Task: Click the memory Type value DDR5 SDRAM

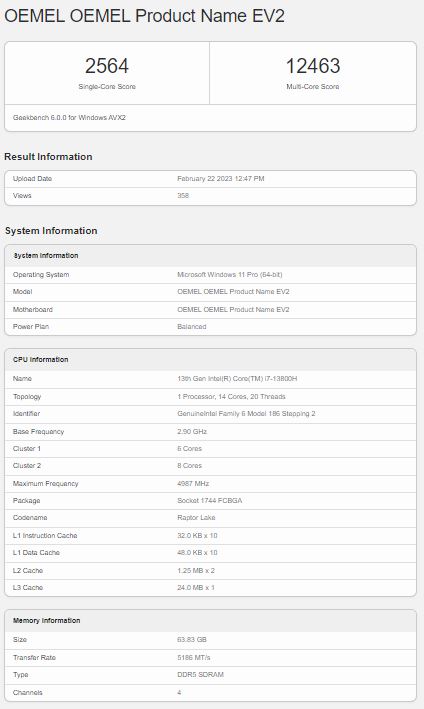Action: pyautogui.click(x=200, y=674)
